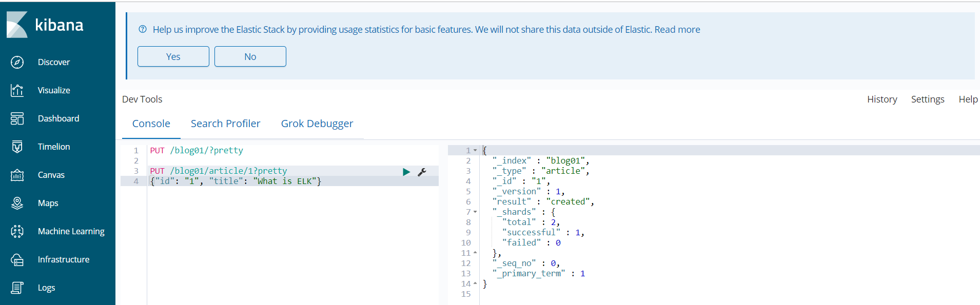Open the Timelion icon in sidebar

(17, 147)
